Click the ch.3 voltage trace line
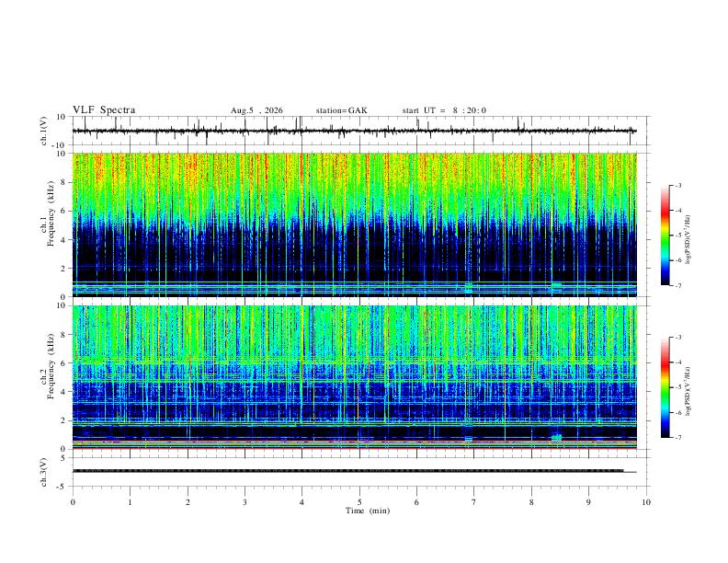 tap(354, 471)
